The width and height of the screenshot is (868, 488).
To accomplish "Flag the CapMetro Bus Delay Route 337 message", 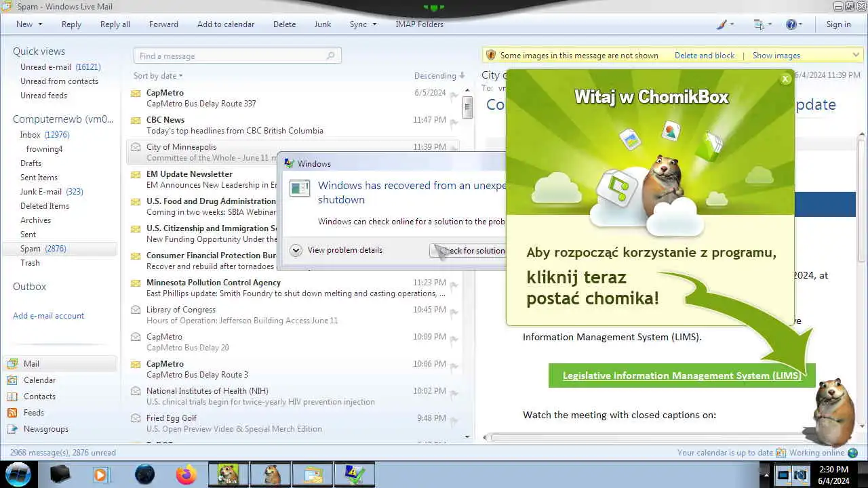I will [x=454, y=97].
